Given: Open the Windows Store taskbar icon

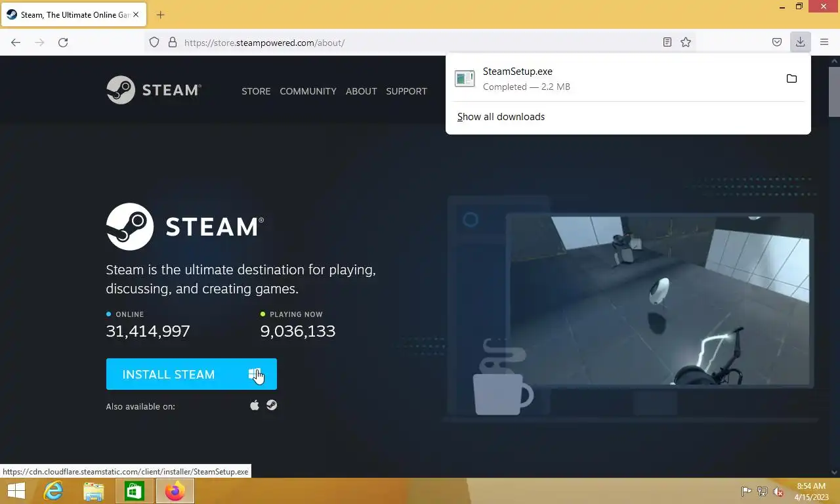Looking at the screenshot, I should pyautogui.click(x=135, y=491).
